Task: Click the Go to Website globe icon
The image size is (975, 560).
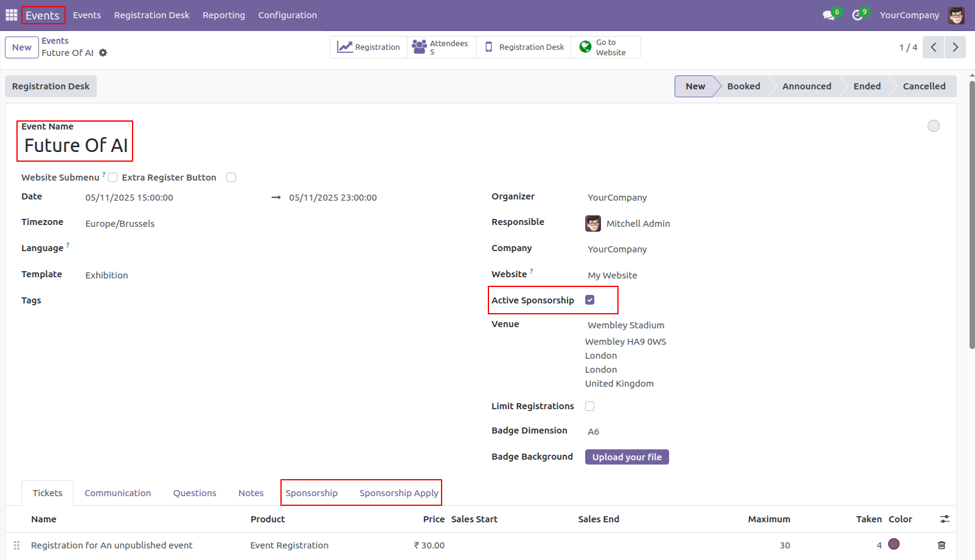Action: [585, 46]
